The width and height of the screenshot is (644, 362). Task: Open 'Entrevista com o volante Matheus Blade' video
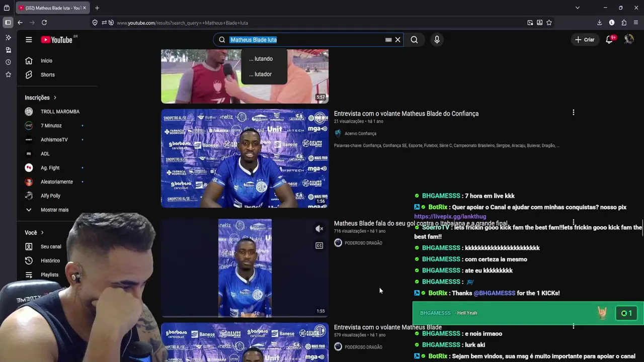click(x=388, y=327)
